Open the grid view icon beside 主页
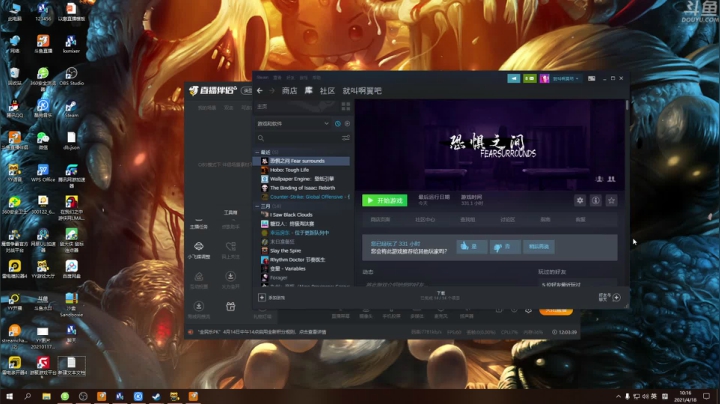This screenshot has height=404, width=720. (x=346, y=107)
